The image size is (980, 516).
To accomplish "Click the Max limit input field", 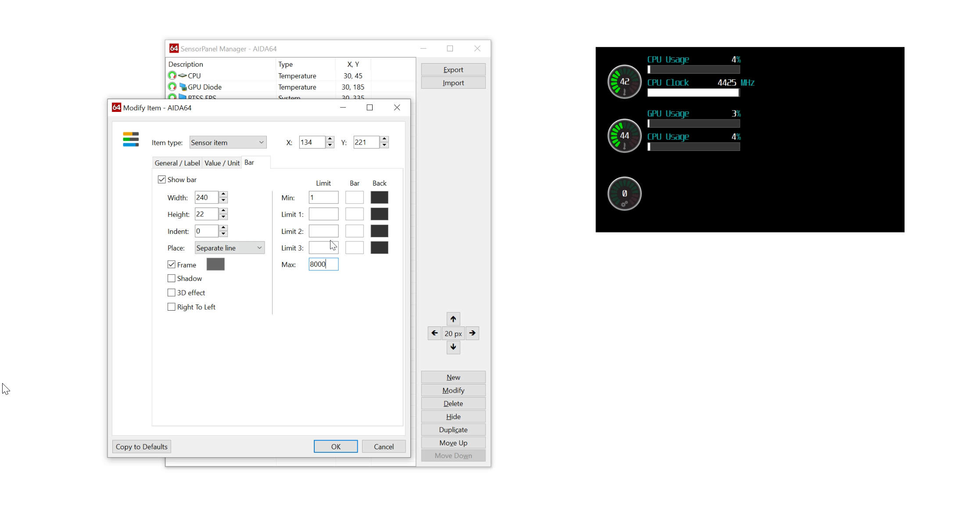I will coord(323,264).
